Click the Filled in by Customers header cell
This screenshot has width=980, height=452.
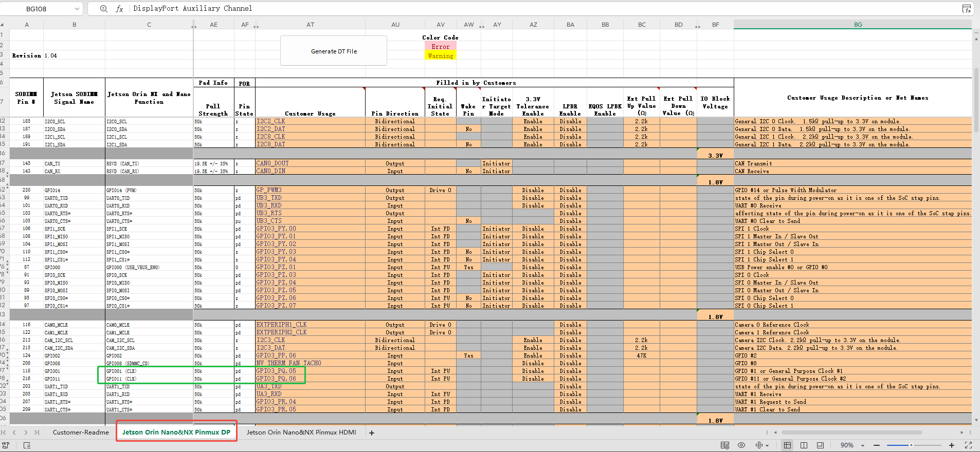click(x=476, y=83)
